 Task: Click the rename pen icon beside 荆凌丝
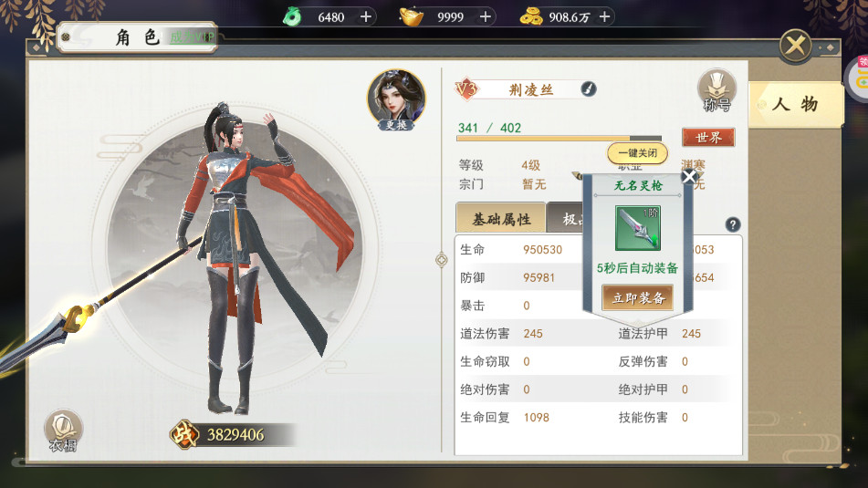(x=589, y=88)
